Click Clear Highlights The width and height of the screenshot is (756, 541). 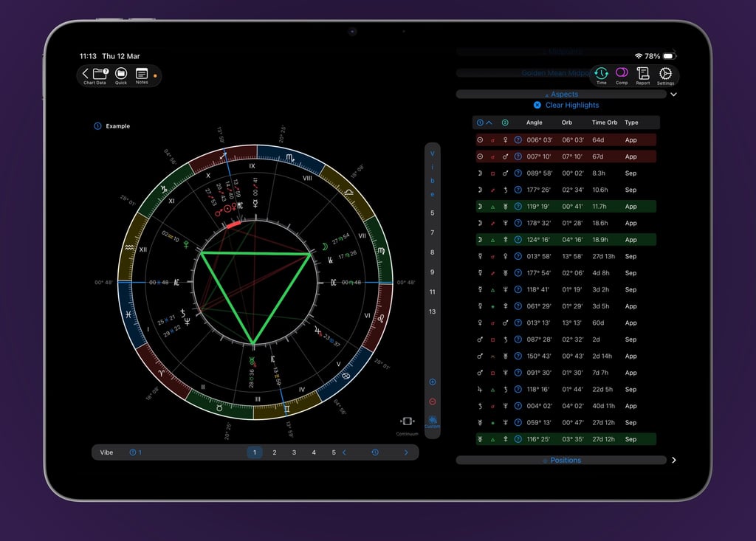(x=566, y=105)
